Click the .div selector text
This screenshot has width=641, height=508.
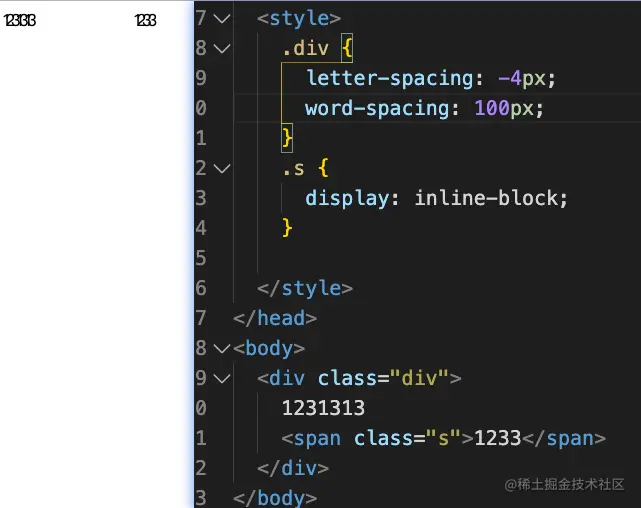[x=305, y=48]
